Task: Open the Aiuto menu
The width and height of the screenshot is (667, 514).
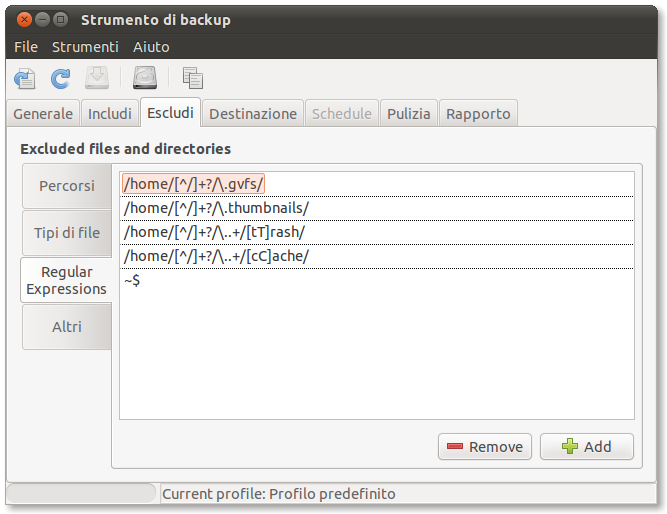Action: pyautogui.click(x=151, y=47)
